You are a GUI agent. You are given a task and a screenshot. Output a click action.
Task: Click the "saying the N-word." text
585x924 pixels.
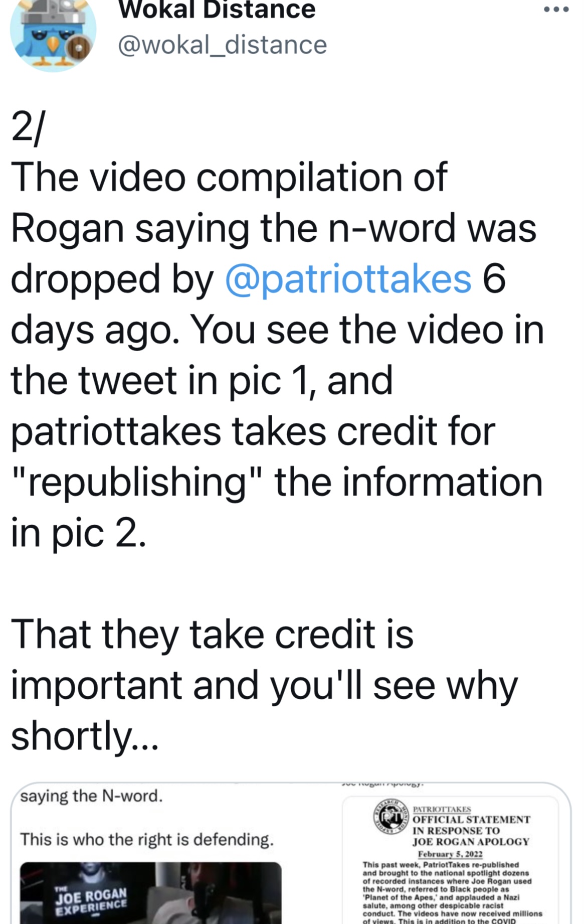[x=92, y=796]
